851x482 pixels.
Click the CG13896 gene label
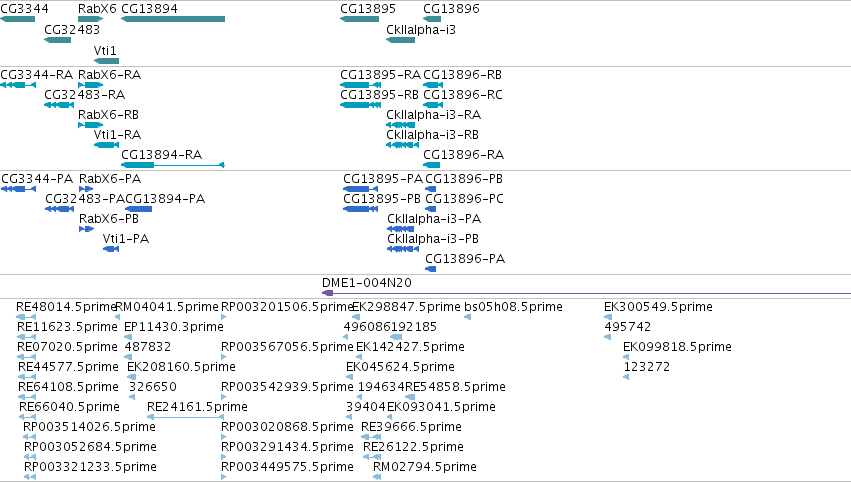click(452, 9)
